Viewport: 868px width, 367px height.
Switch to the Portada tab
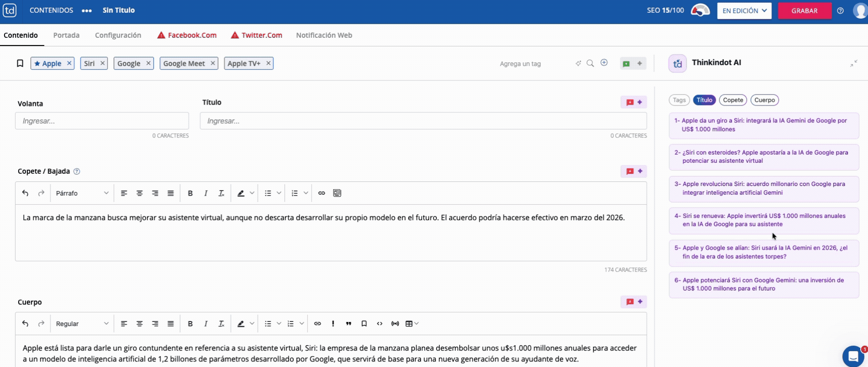66,35
